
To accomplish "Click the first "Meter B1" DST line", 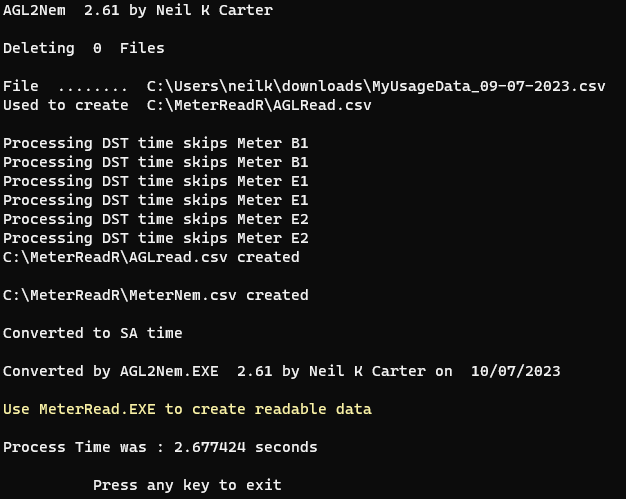I will pyautogui.click(x=155, y=143).
